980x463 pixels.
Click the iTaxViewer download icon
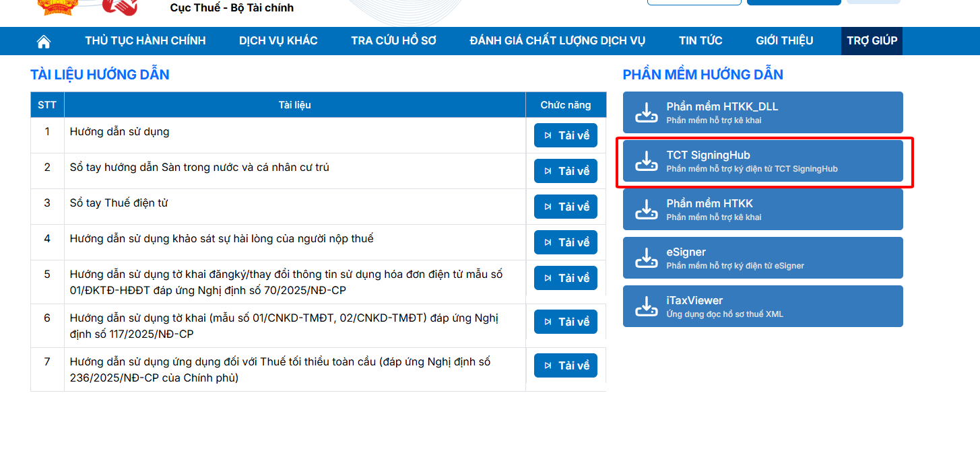click(646, 306)
